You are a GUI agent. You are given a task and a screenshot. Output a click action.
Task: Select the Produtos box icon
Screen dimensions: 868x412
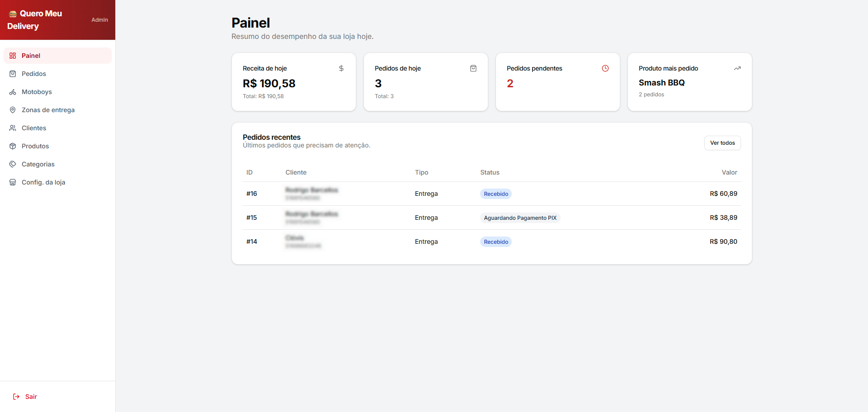point(13,146)
